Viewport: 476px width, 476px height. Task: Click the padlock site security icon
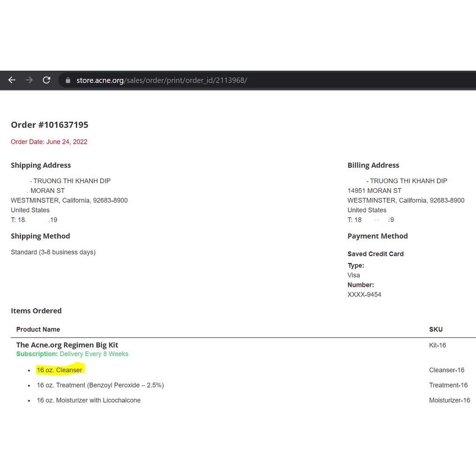[68, 80]
